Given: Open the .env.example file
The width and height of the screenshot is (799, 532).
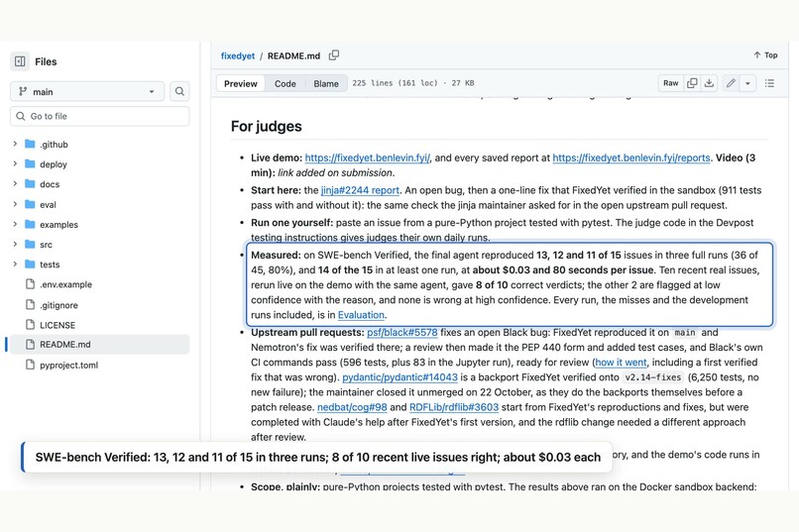Looking at the screenshot, I should pos(65,284).
